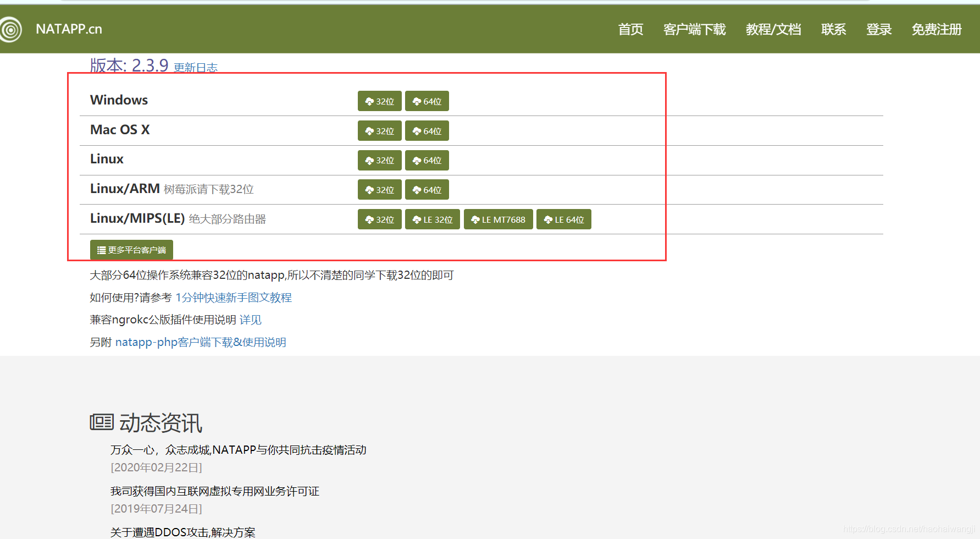980x539 pixels.
Task: Click the NATAPP spiral logo icon
Action: point(10,29)
